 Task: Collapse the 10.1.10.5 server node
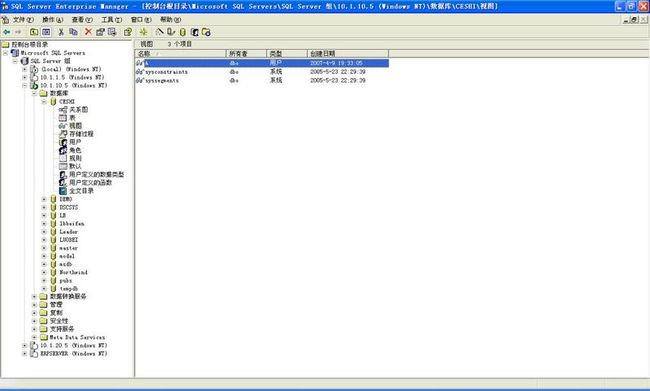click(24, 85)
